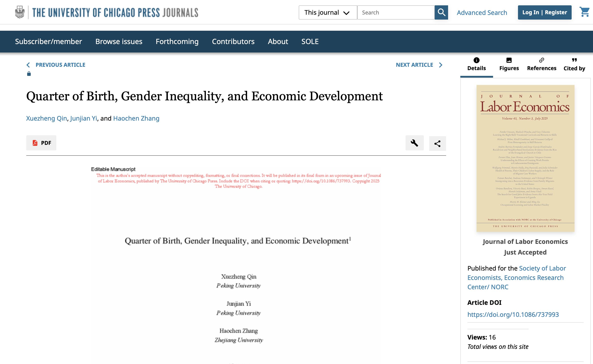
Task: Click the magnifier search button
Action: 441,12
